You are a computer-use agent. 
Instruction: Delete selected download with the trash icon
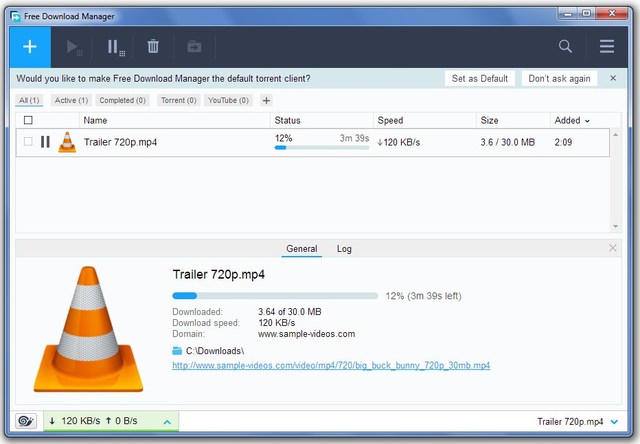[x=153, y=47]
